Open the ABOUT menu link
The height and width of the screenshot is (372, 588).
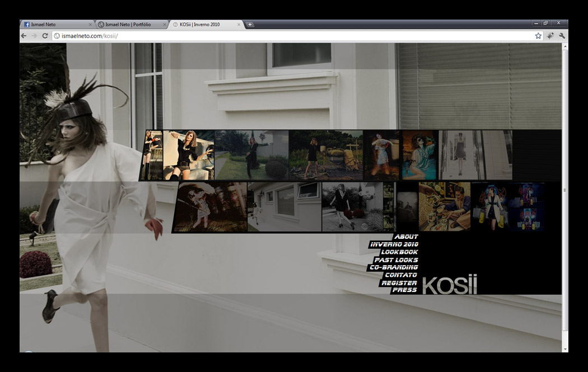coord(406,237)
